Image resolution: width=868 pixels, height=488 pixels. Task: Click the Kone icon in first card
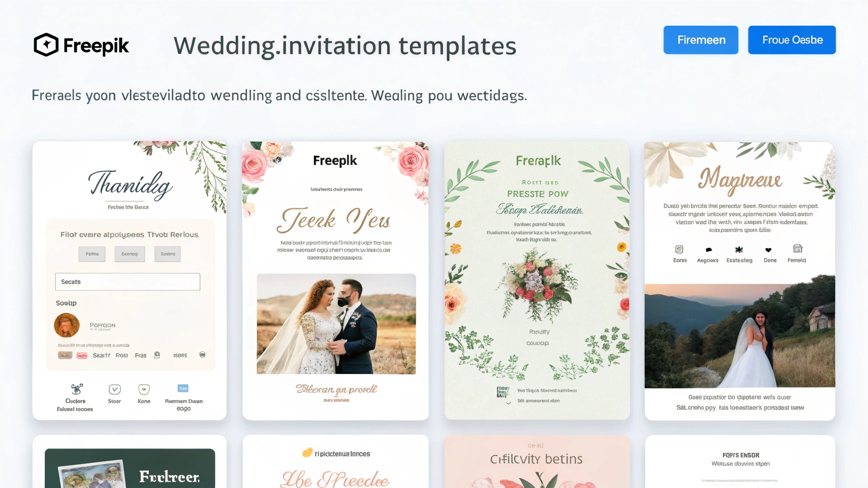[x=144, y=389]
